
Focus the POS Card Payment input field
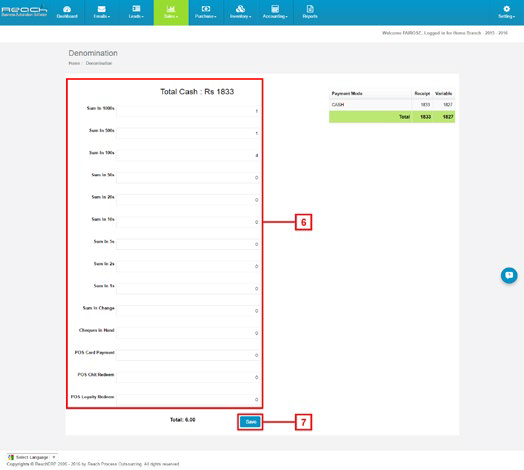pos(188,355)
